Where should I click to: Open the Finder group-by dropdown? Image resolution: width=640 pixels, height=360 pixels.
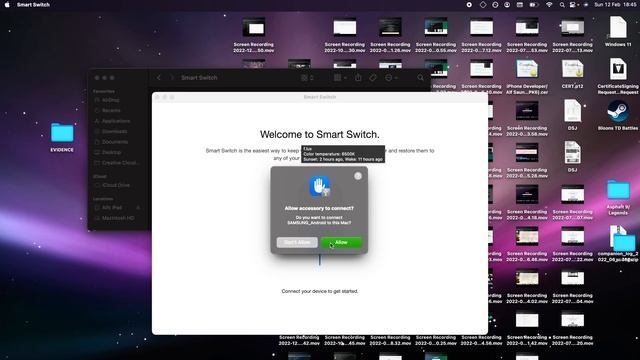[x=340, y=78]
